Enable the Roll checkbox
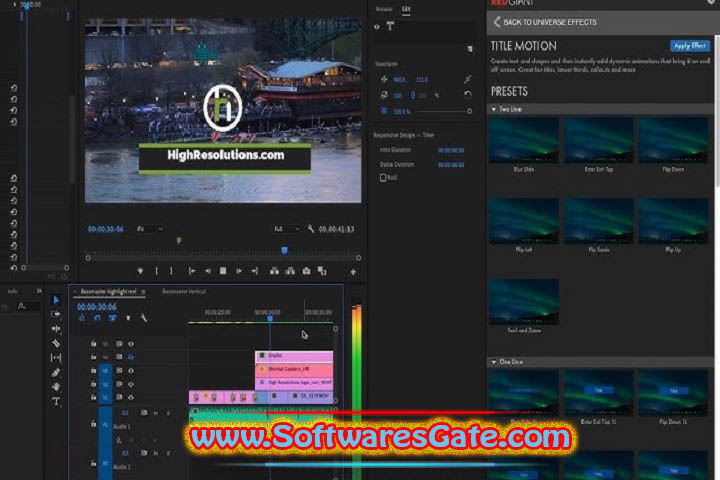This screenshot has height=480, width=720. pos(383,177)
